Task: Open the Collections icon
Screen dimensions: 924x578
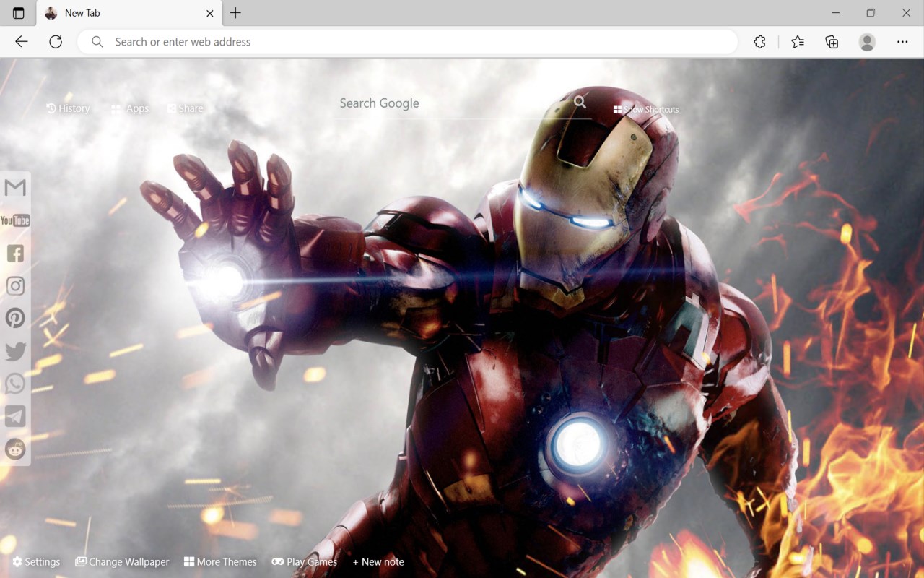Action: tap(832, 42)
